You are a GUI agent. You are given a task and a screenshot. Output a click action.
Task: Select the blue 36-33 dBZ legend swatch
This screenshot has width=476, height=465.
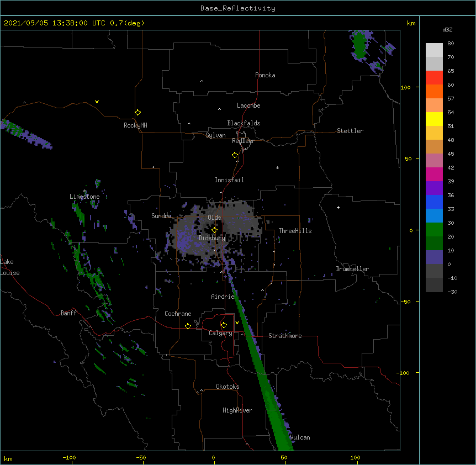[434, 202]
